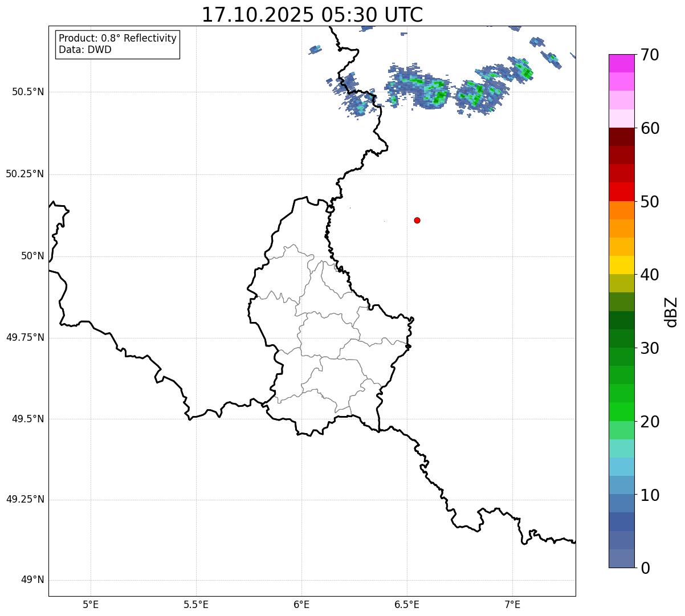Click the 50°N latitude tick label
The width and height of the screenshot is (685, 616).
pyautogui.click(x=32, y=256)
